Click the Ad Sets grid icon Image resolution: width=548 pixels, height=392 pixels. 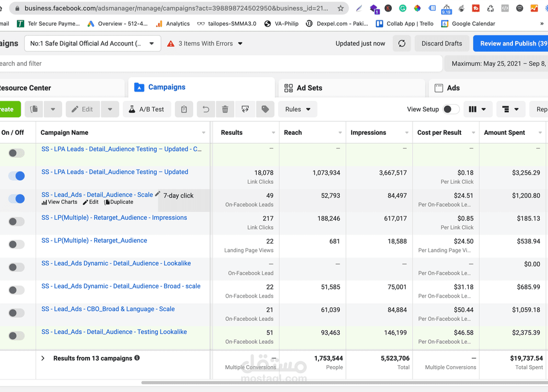288,88
